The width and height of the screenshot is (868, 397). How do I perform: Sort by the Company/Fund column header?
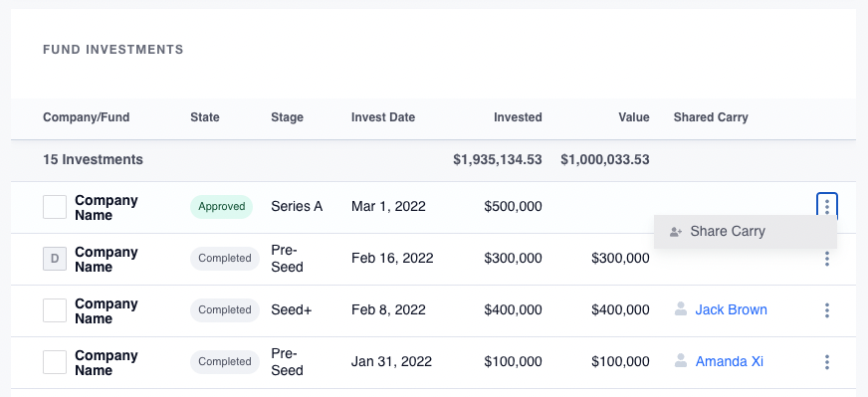click(x=87, y=117)
